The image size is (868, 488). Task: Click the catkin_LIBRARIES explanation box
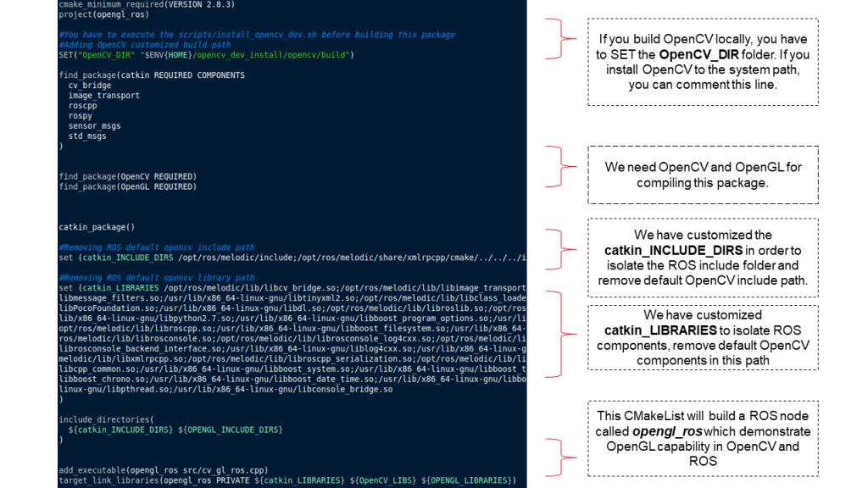[x=703, y=337]
